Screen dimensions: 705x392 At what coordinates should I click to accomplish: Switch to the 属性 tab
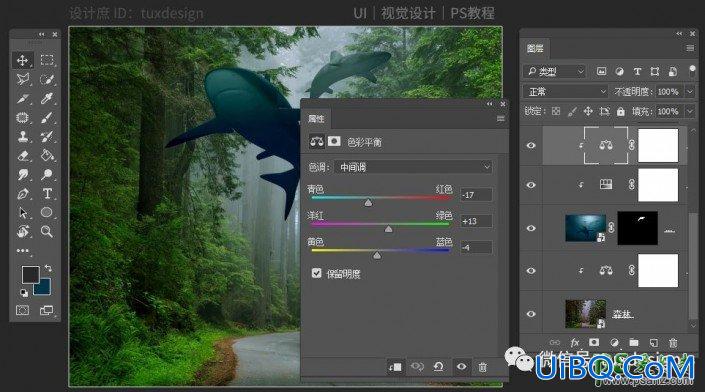click(x=316, y=119)
